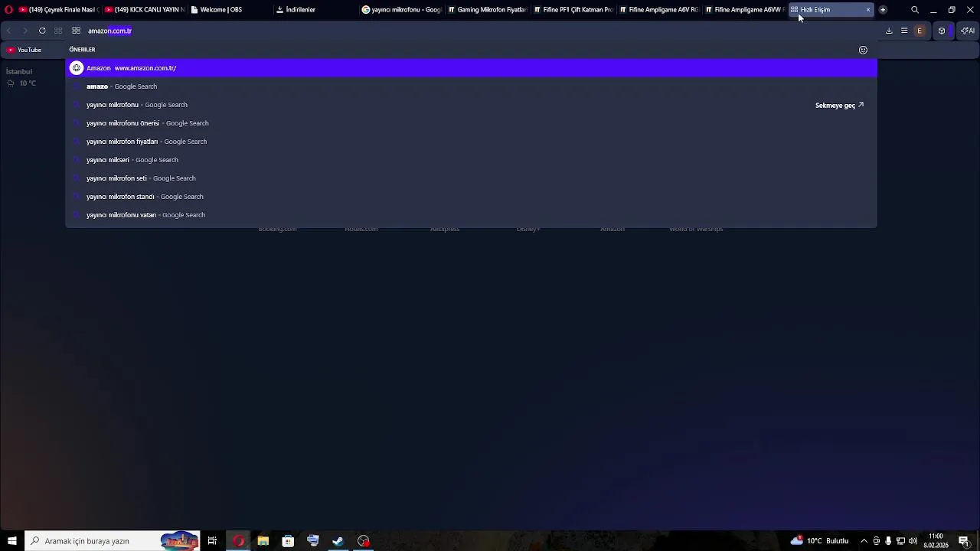980x551 pixels.
Task: Select 'yayıncı mikrofon fiyatları' suggestion
Action: tap(471, 142)
